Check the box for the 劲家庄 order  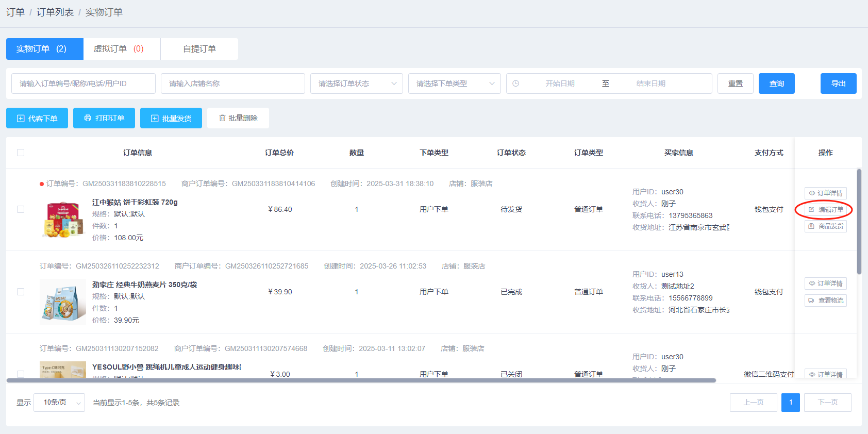[21, 292]
